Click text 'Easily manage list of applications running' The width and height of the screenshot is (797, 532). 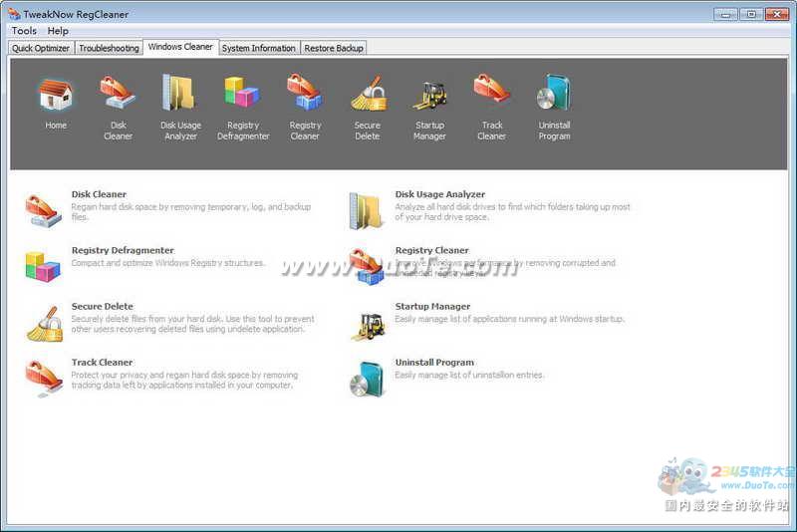pos(510,319)
